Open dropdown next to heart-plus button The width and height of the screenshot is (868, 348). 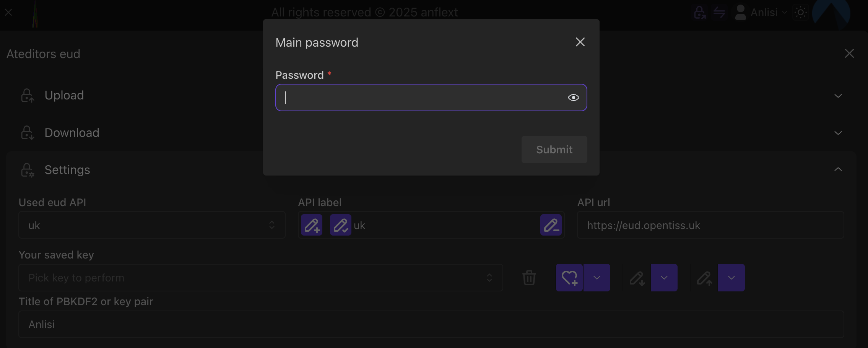pyautogui.click(x=597, y=278)
